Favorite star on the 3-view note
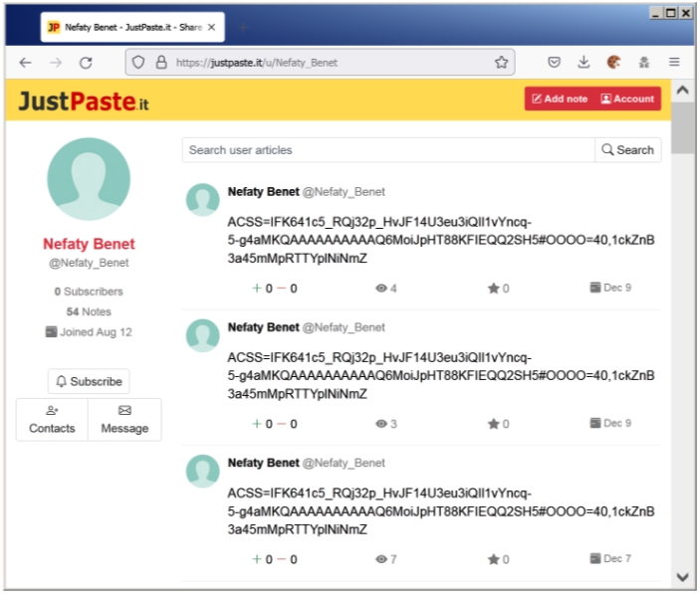 (x=493, y=424)
